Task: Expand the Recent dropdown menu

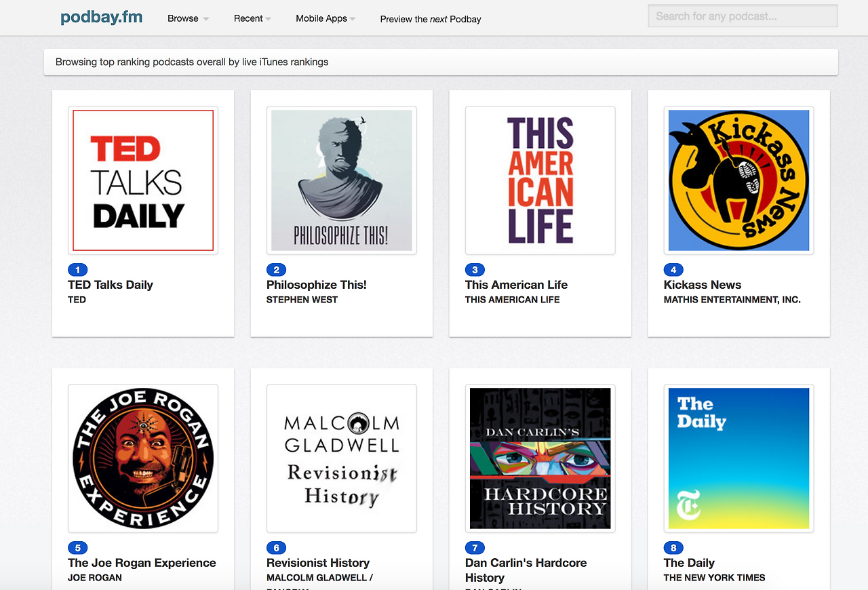Action: coord(252,18)
